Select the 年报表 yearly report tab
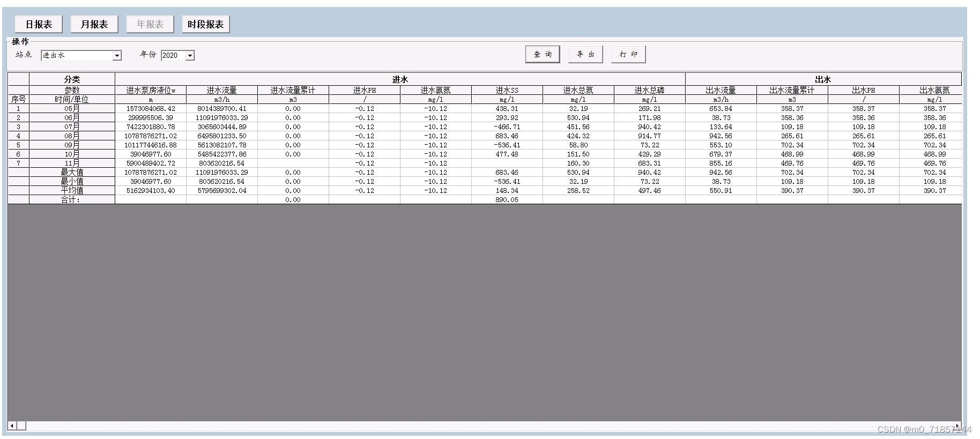This screenshot has height=439, width=980. tap(150, 24)
